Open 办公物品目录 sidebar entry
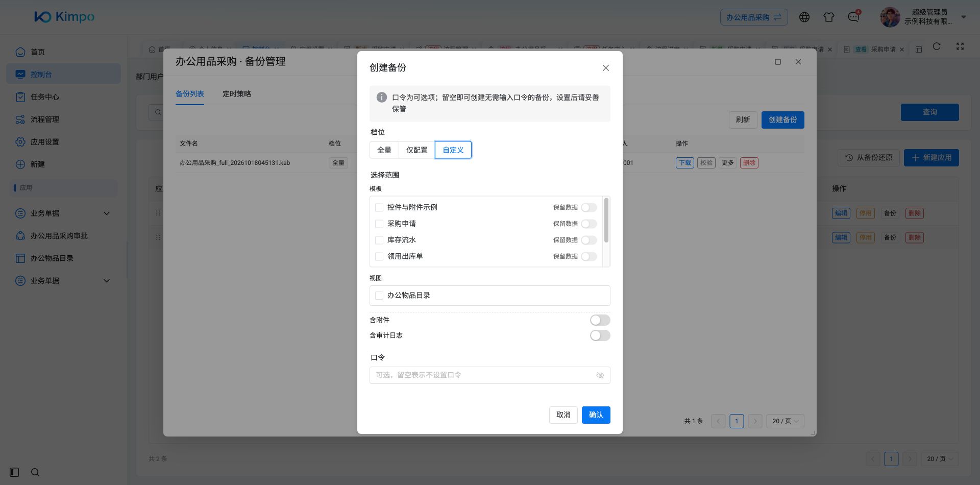 (63, 258)
